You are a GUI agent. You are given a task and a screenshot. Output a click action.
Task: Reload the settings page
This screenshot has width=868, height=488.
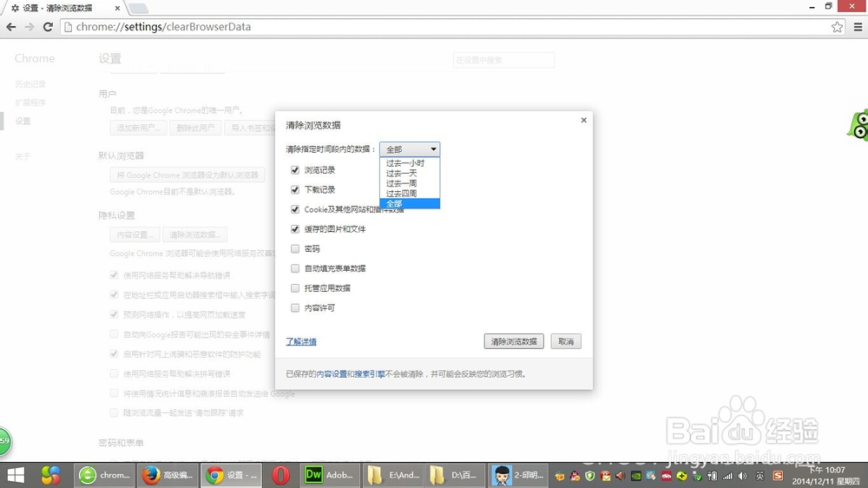coord(48,27)
